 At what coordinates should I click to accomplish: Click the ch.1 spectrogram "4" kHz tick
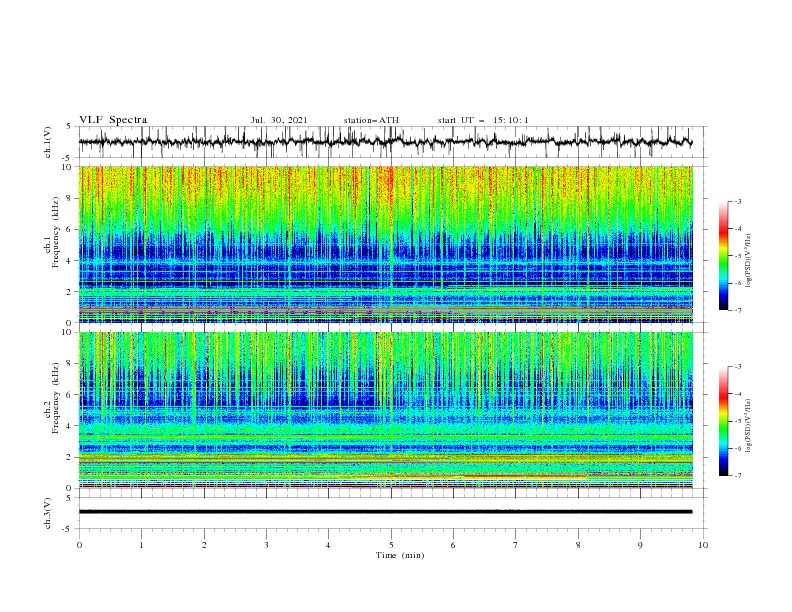(71, 261)
